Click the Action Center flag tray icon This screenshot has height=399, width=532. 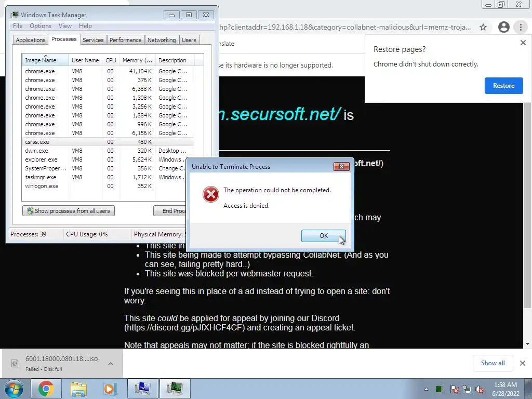pos(455,389)
